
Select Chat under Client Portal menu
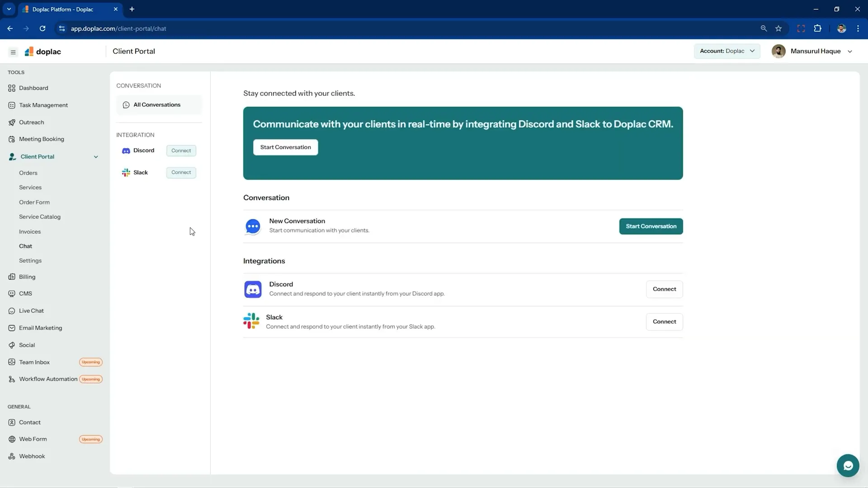click(25, 246)
